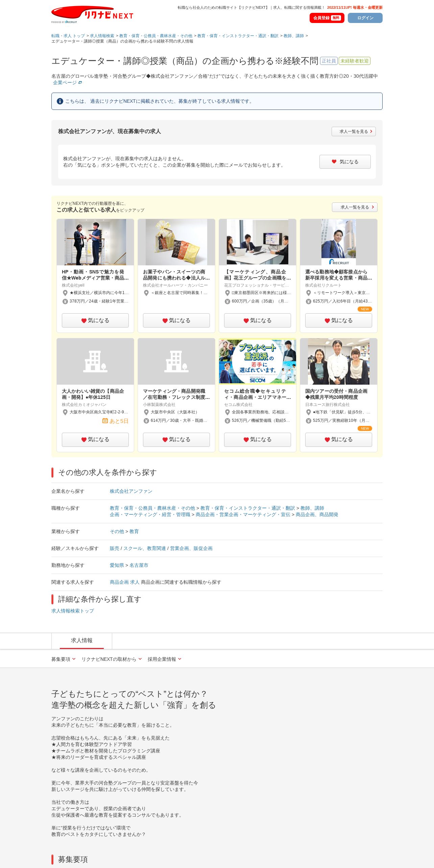Click the location pin on 小林製薬 card

[146, 412]
